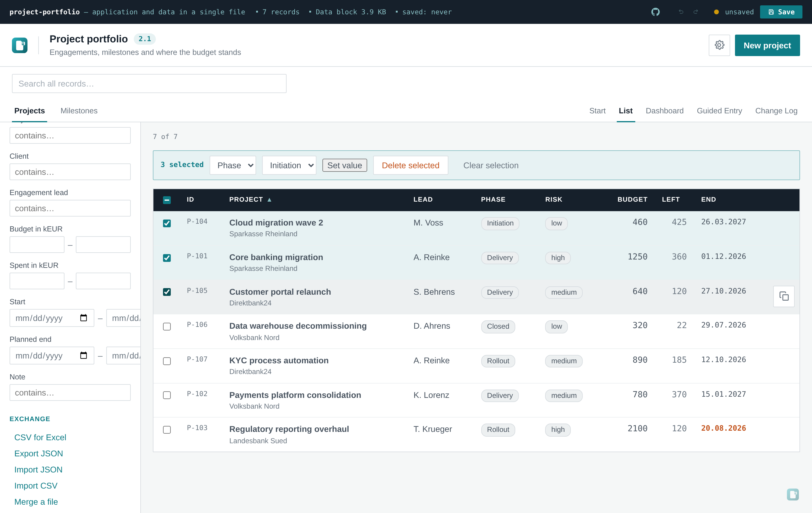The height and width of the screenshot is (513, 812).
Task: Export CSV for Excel
Action: [x=40, y=437]
